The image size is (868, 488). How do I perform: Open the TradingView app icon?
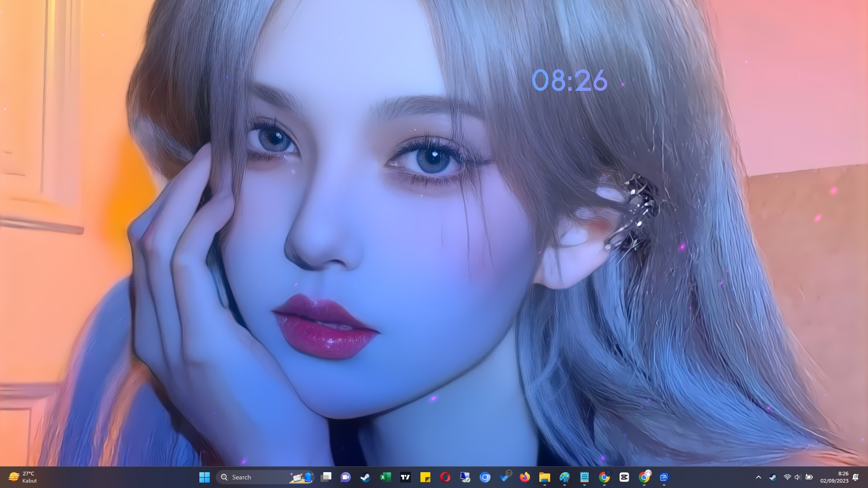[x=406, y=477]
